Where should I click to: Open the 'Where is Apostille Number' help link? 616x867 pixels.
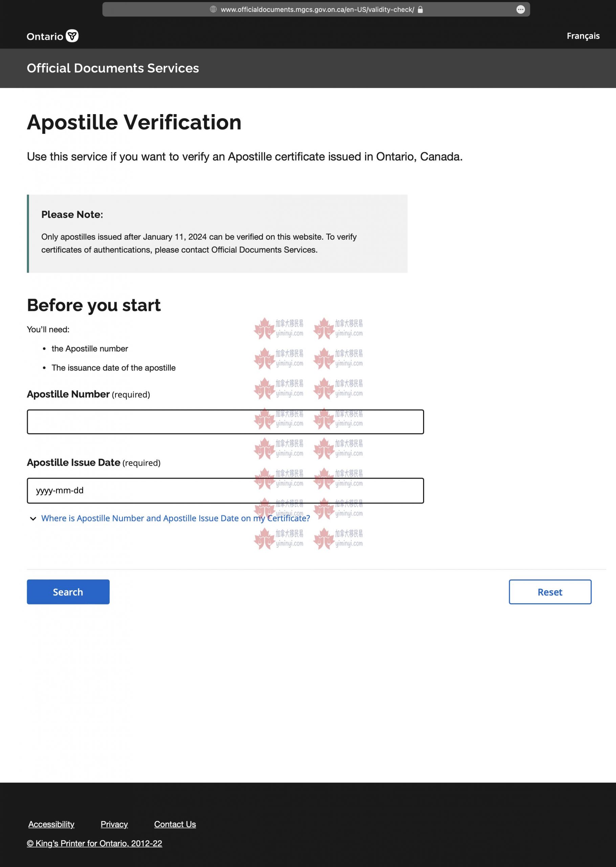(x=175, y=518)
